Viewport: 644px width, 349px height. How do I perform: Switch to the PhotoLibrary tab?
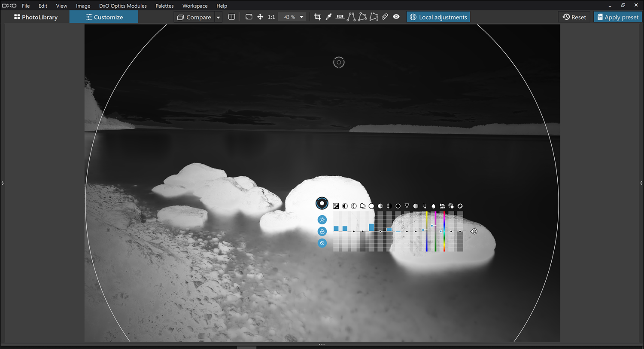click(36, 17)
